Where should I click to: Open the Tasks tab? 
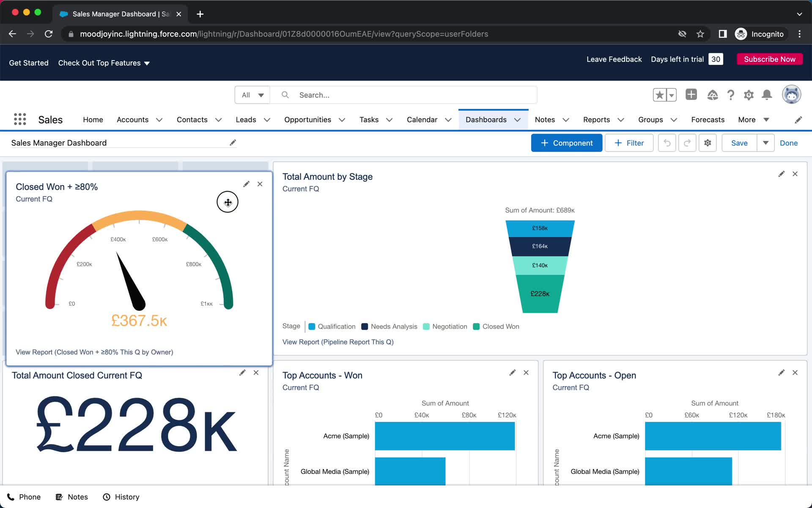[x=369, y=120]
